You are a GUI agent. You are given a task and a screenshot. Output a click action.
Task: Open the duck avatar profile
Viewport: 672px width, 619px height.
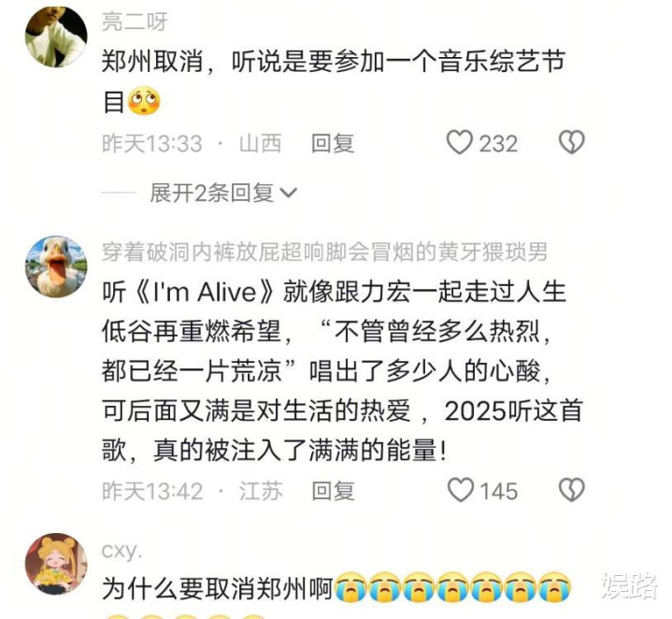(56, 266)
